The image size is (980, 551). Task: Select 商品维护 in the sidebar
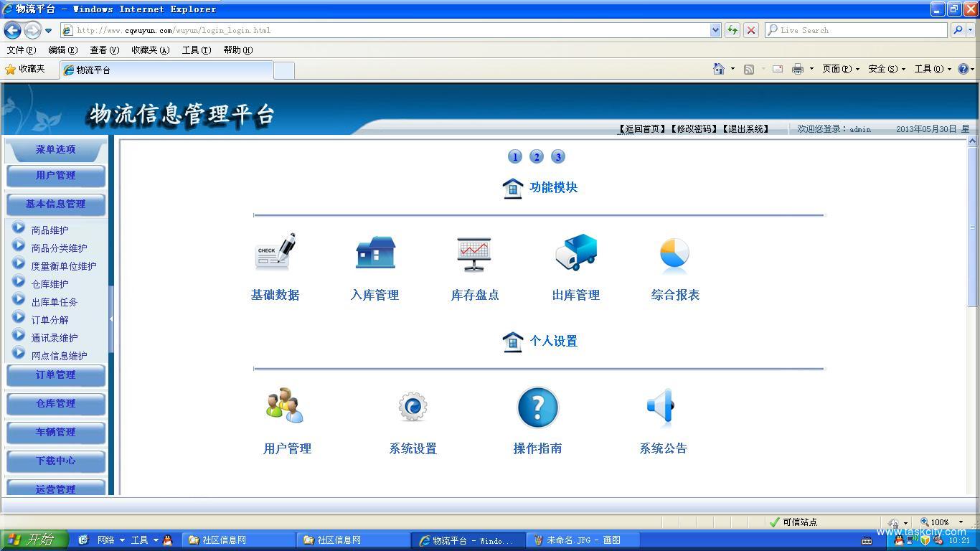pyautogui.click(x=50, y=230)
